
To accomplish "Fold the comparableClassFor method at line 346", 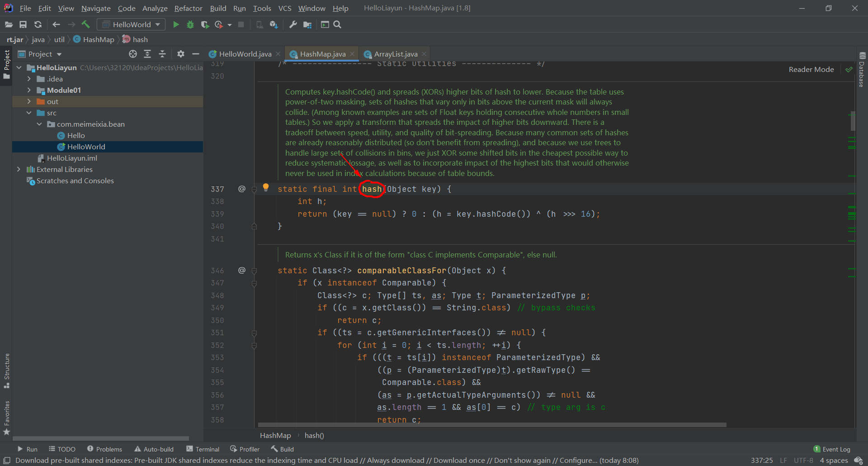I will pyautogui.click(x=254, y=271).
